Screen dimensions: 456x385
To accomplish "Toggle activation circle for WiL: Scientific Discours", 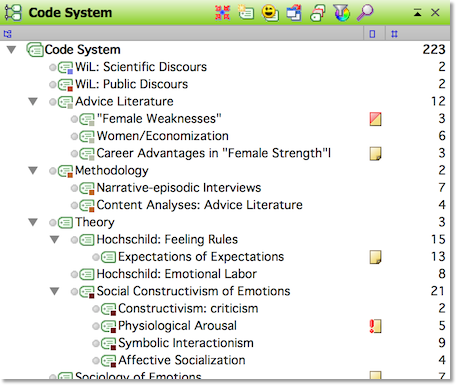I will [53, 68].
